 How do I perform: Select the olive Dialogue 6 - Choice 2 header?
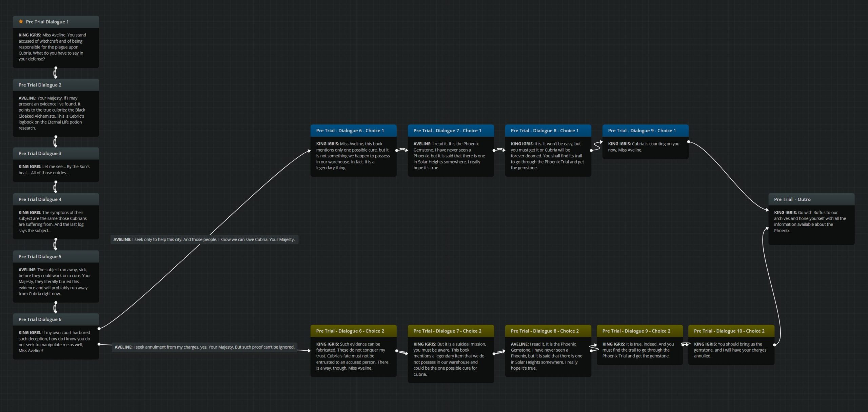[x=353, y=331]
